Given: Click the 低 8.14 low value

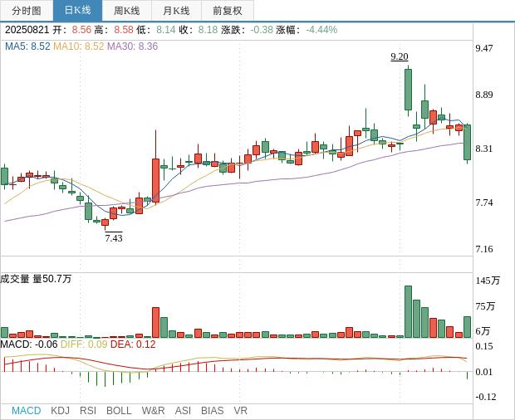Looking at the screenshot, I should (156, 30).
